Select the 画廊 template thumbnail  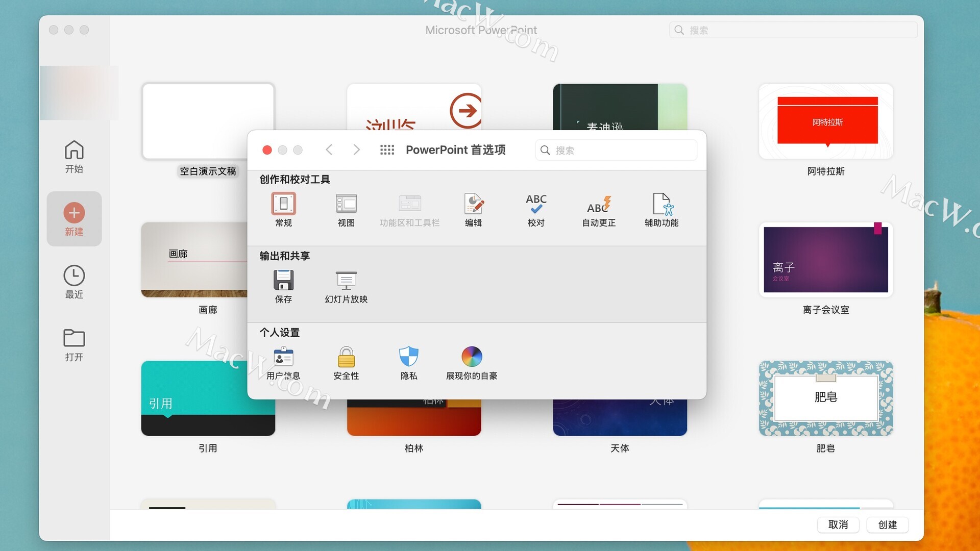[194, 260]
